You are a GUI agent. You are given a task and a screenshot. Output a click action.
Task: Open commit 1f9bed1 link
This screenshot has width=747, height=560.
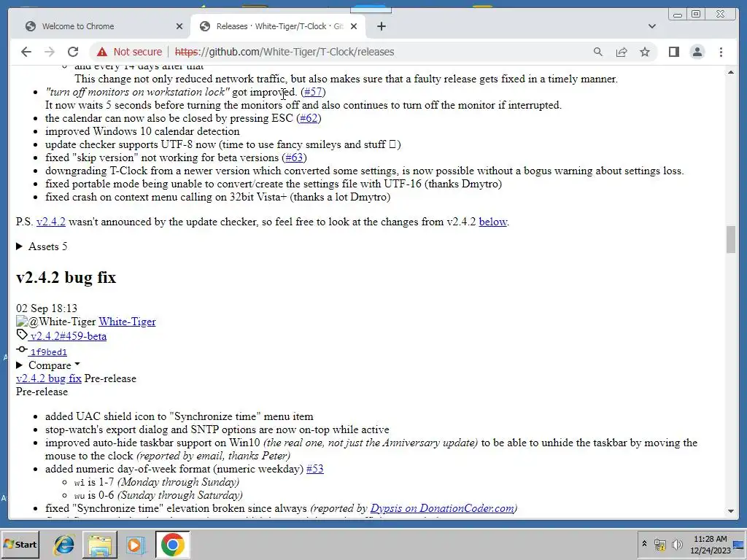tap(48, 352)
